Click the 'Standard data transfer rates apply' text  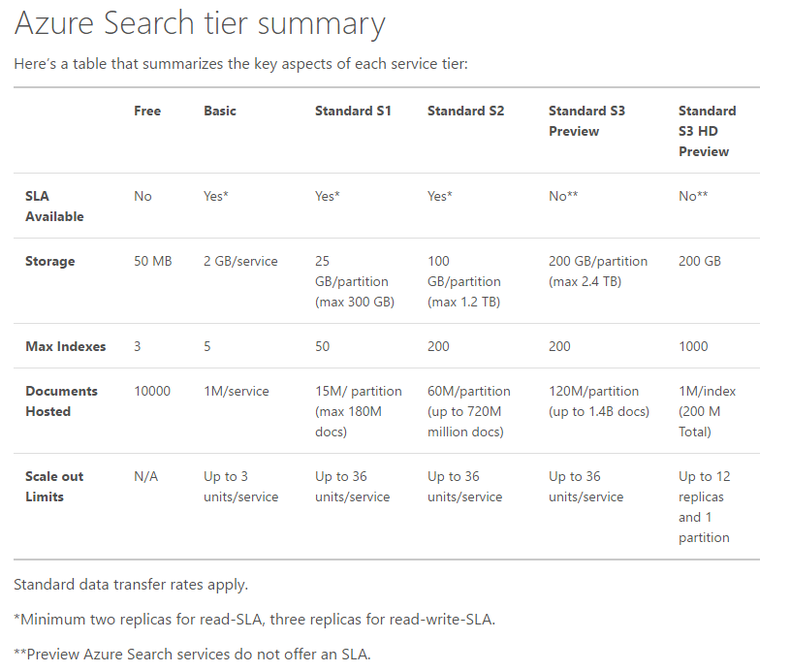[131, 585]
